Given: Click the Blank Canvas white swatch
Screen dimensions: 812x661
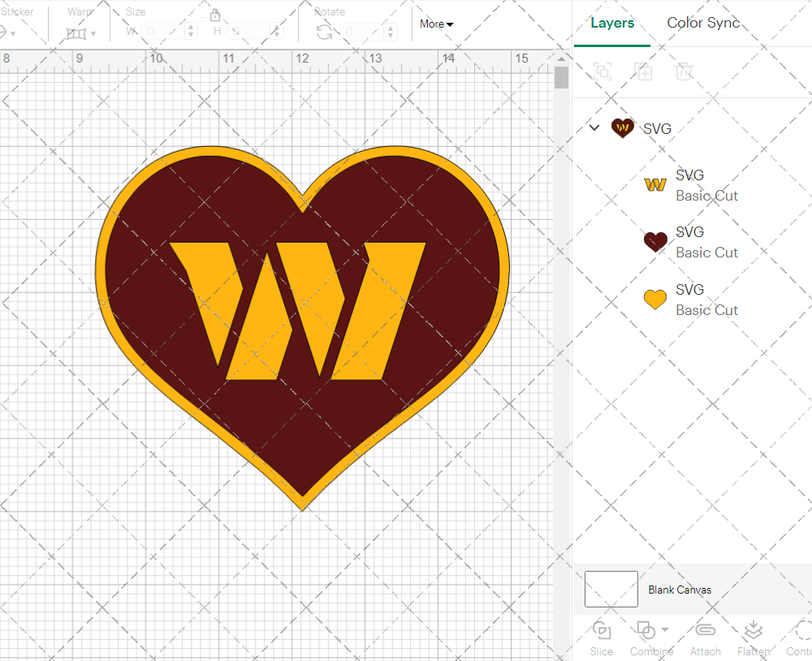Looking at the screenshot, I should click(611, 589).
